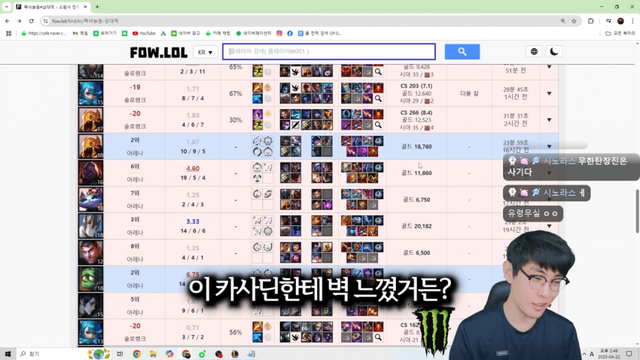The image size is (640, 360).
Task: Click the 4.60 KDA value
Action: click(x=193, y=168)
